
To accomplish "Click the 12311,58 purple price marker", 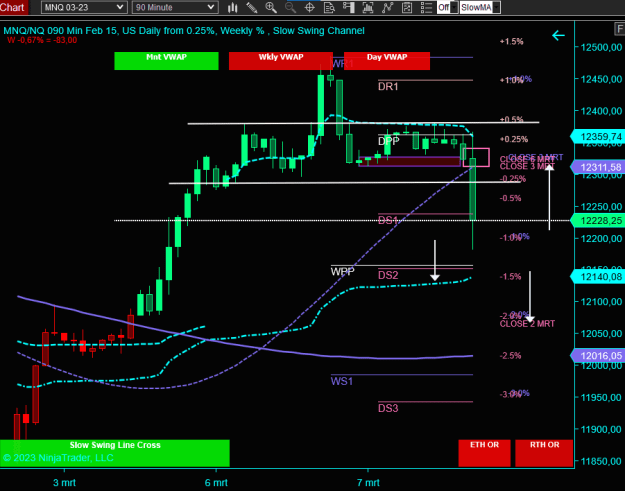I will [x=597, y=167].
